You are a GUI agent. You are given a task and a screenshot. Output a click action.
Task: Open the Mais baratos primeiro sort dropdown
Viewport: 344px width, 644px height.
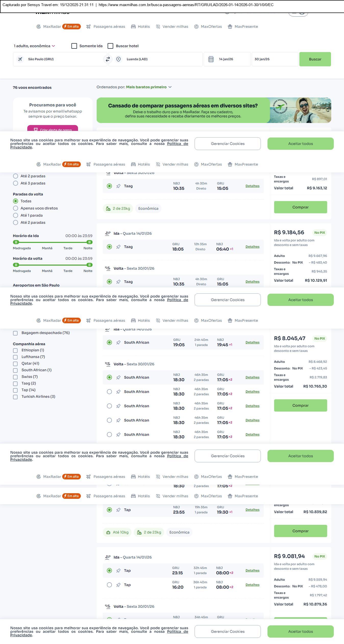149,87
